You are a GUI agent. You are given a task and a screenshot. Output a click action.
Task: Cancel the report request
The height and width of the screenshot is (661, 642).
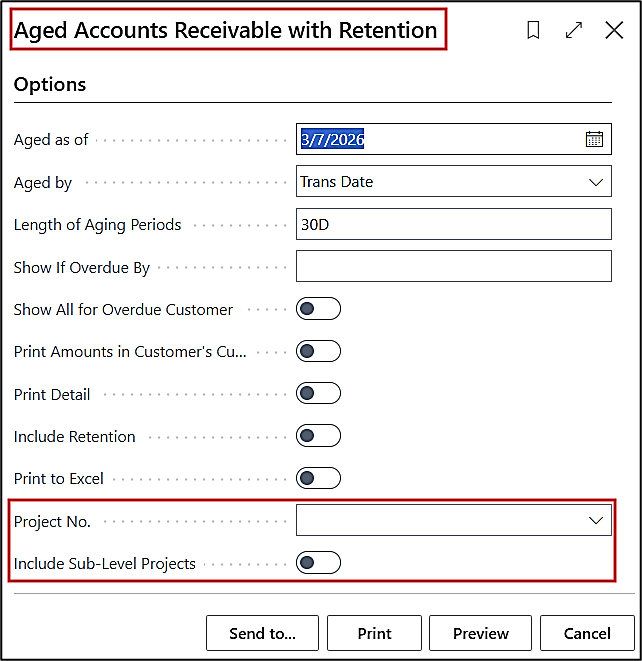click(x=587, y=633)
